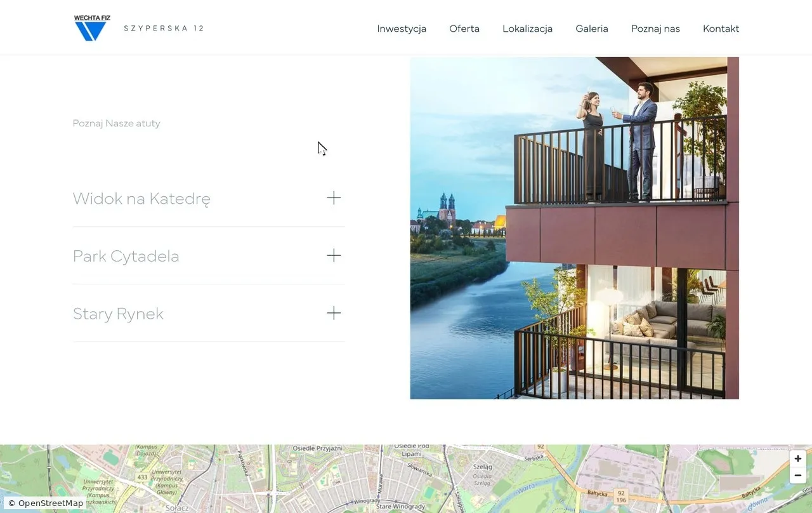Select the Park Cytadela heading
Viewport: 812px width, 513px height.
(x=126, y=256)
